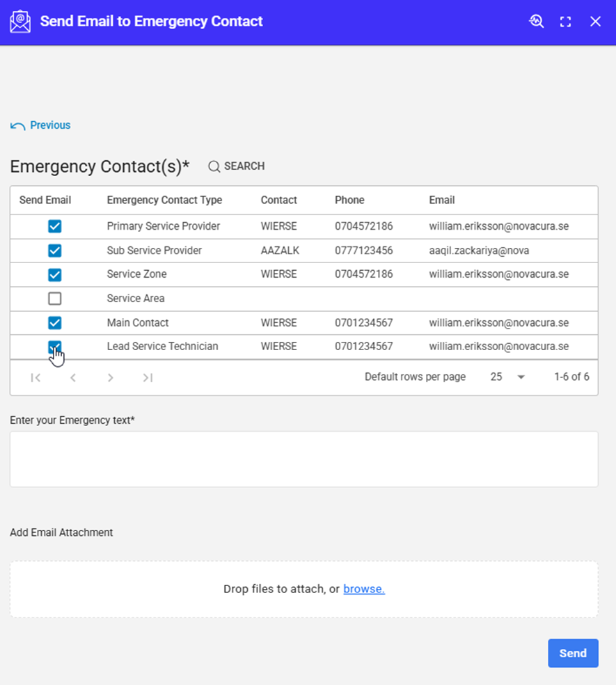Toggle Main Contact email checkbox

tap(55, 323)
